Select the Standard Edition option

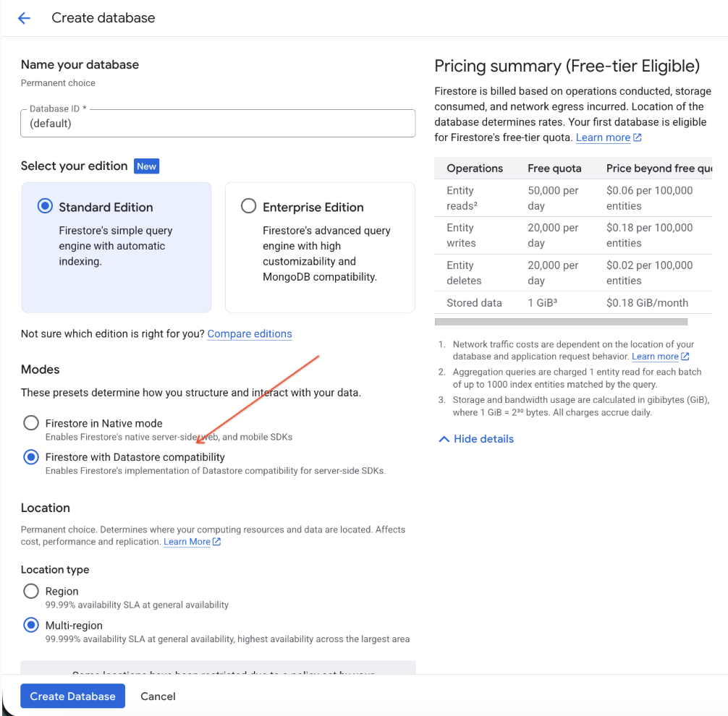pyautogui.click(x=43, y=205)
